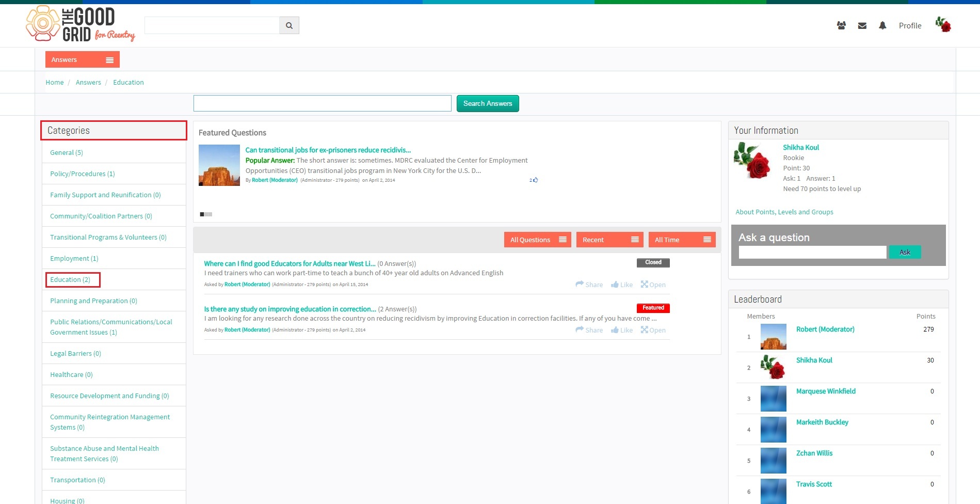
Task: Like the education in correction question
Action: [622, 330]
